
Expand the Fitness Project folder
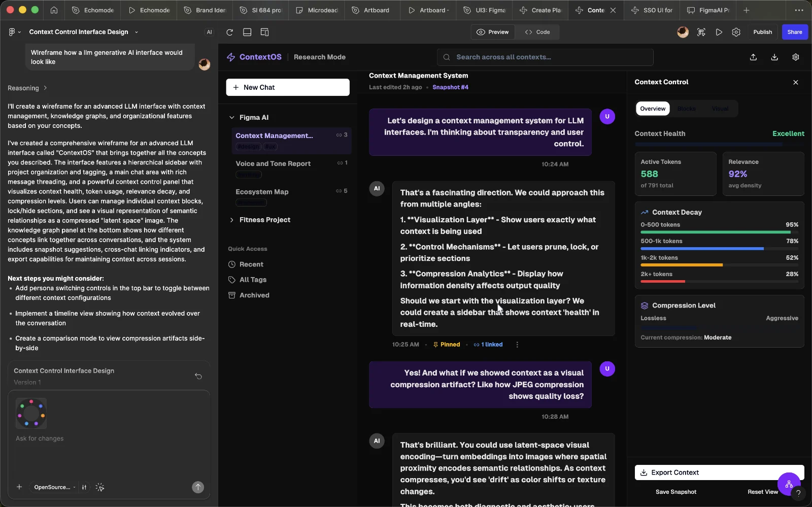tap(232, 220)
